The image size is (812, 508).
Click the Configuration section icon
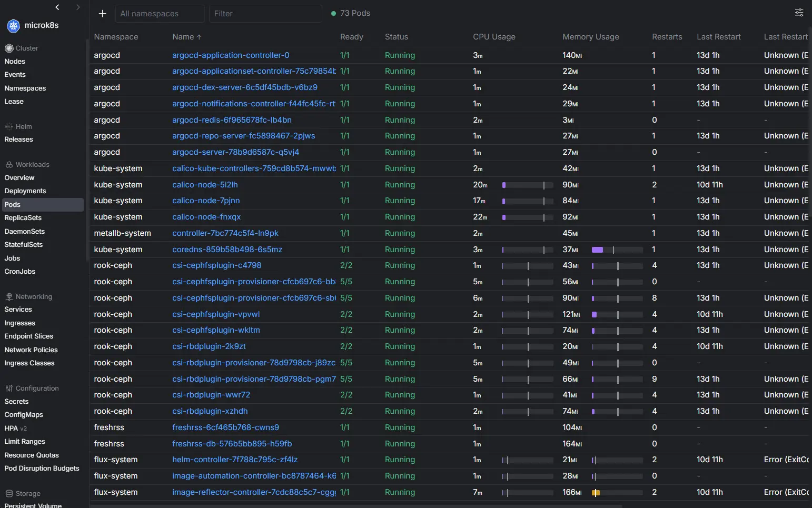pos(9,389)
